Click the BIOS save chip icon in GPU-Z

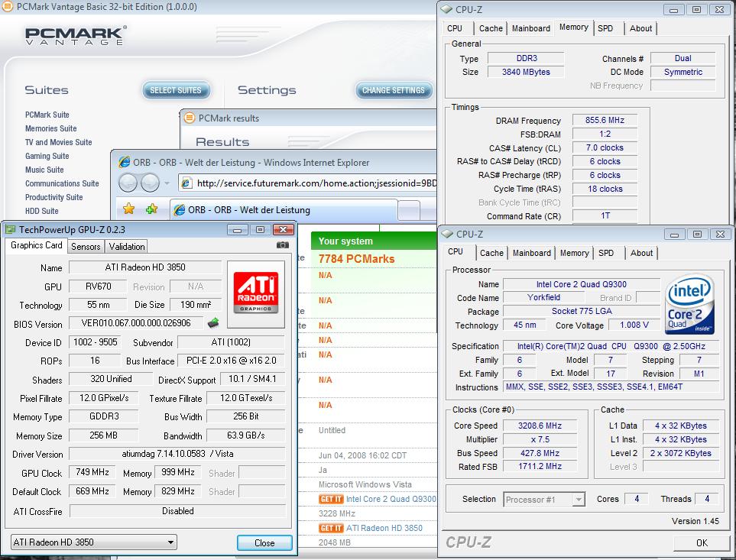tap(213, 322)
